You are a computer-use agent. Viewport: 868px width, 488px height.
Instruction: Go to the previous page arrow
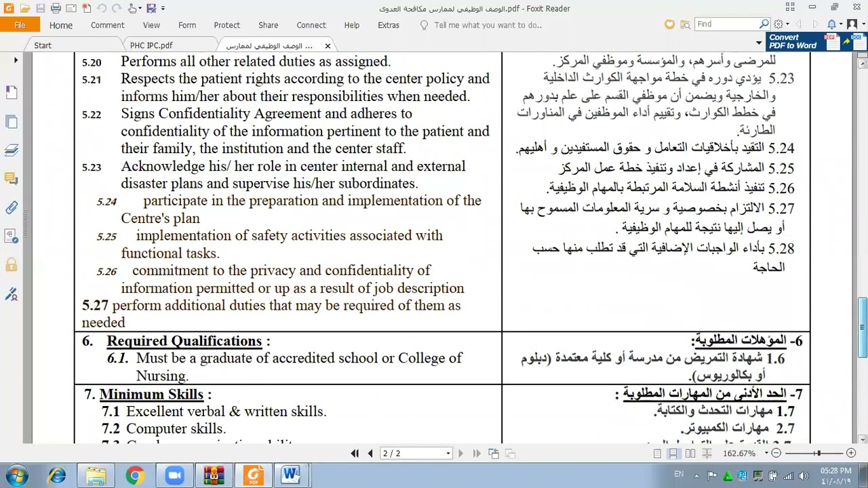[370, 453]
